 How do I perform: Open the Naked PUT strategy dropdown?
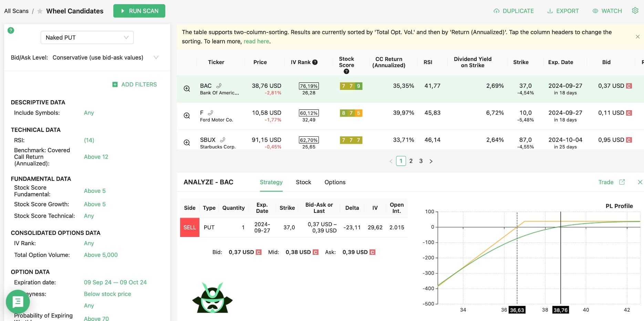(x=87, y=38)
